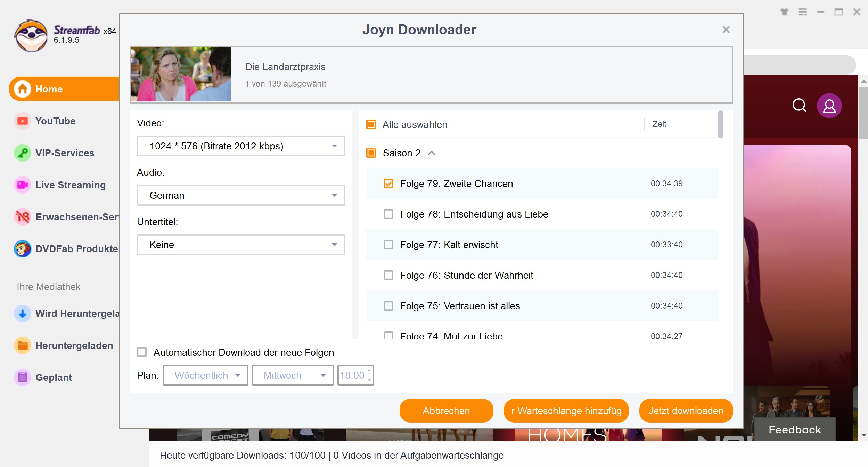Image resolution: width=868 pixels, height=467 pixels.
Task: Click Abbrechen button to cancel
Action: [447, 411]
